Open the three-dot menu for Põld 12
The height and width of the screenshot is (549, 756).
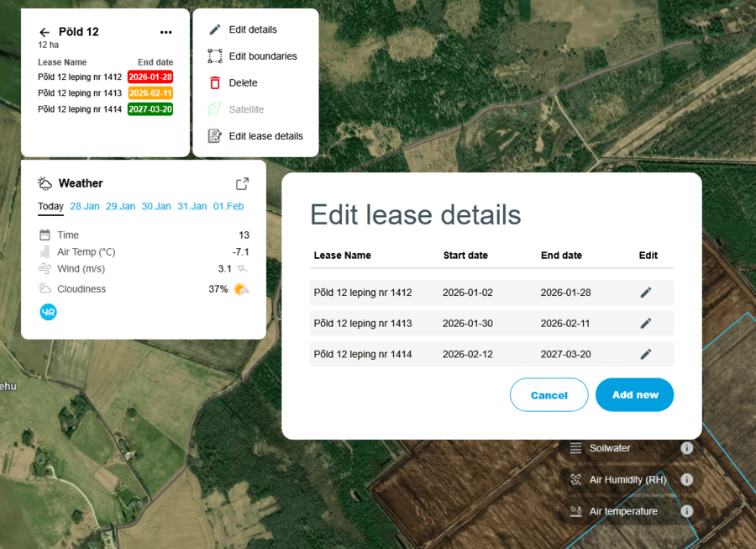tap(165, 33)
